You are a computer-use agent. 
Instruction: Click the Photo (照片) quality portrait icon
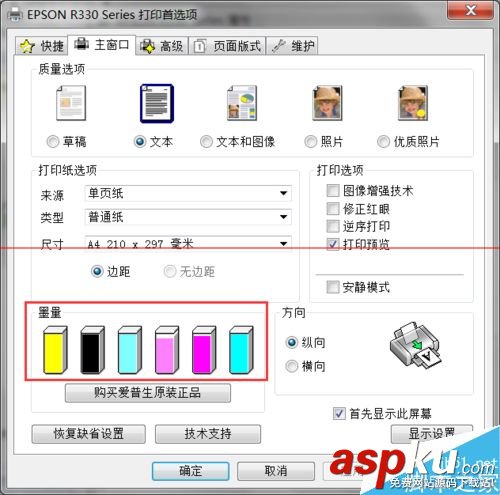pyautogui.click(x=327, y=103)
